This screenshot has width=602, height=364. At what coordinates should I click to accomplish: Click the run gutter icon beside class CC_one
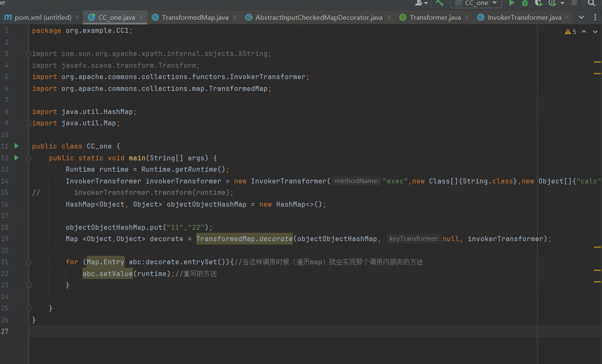tap(16, 146)
